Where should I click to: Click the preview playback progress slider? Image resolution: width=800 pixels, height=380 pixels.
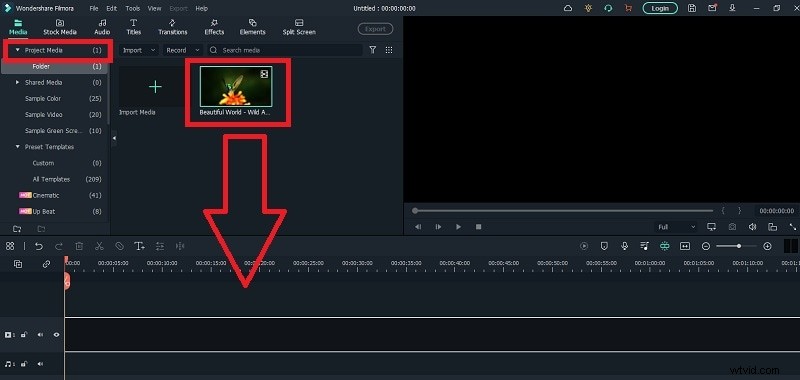tap(563, 211)
